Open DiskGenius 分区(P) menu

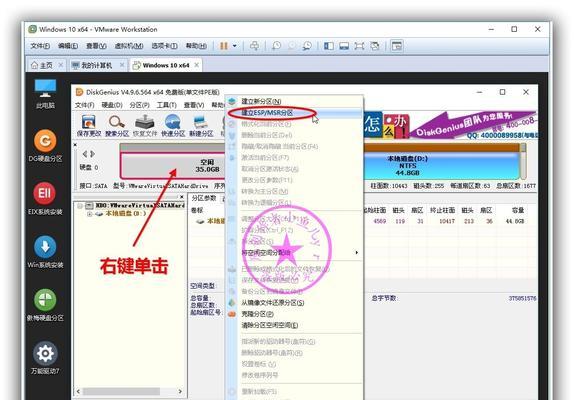[139, 105]
